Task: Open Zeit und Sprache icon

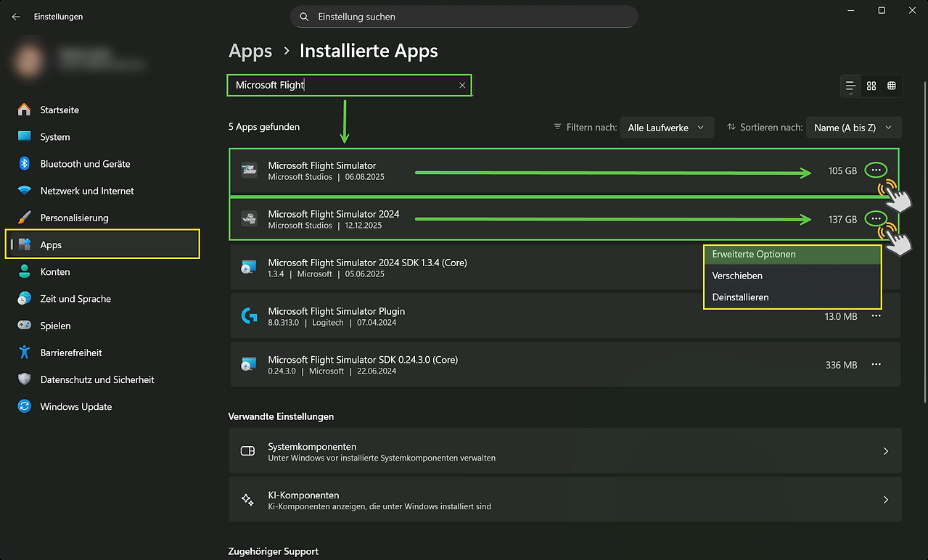Action: [25, 298]
